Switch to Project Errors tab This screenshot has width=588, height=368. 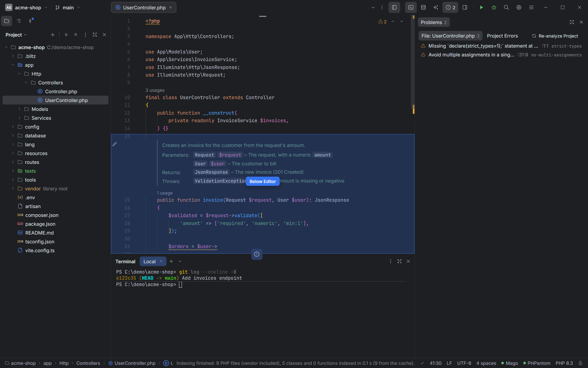(502, 36)
